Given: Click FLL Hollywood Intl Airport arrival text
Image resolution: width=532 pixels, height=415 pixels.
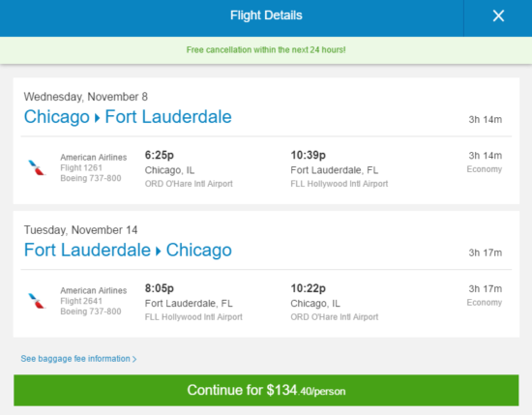Looking at the screenshot, I should tap(340, 184).
